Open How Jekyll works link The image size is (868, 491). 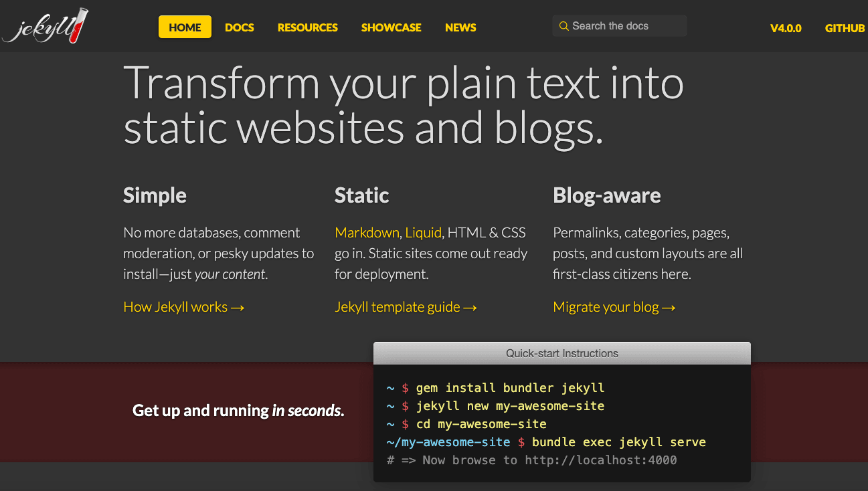[184, 307]
